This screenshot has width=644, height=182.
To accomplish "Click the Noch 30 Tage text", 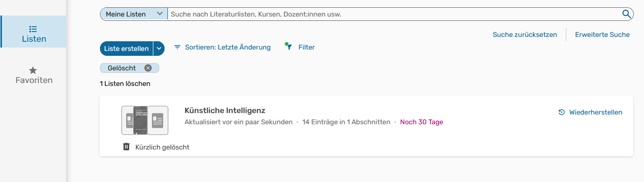I will pos(421,122).
